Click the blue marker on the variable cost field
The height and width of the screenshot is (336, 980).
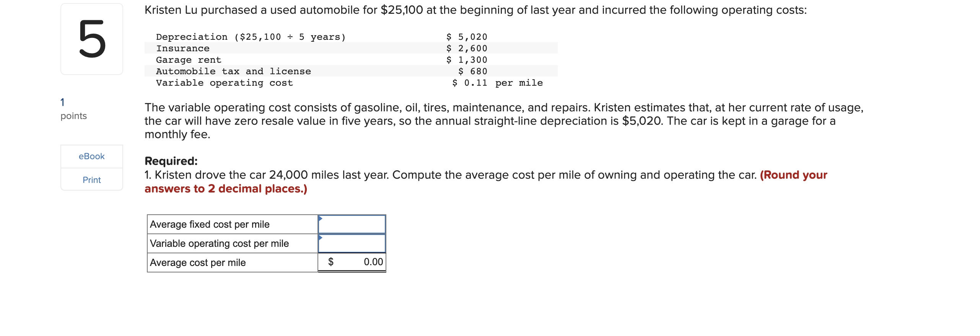(x=320, y=237)
